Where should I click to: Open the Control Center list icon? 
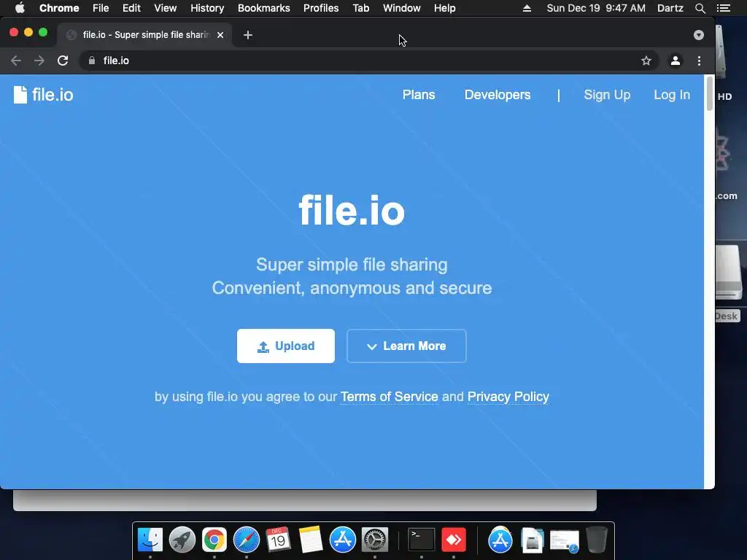pos(724,8)
